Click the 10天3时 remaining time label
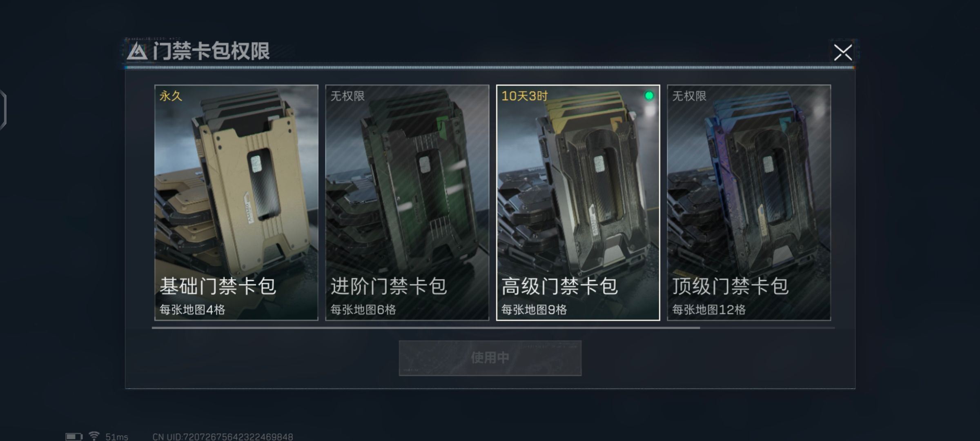 coord(525,96)
